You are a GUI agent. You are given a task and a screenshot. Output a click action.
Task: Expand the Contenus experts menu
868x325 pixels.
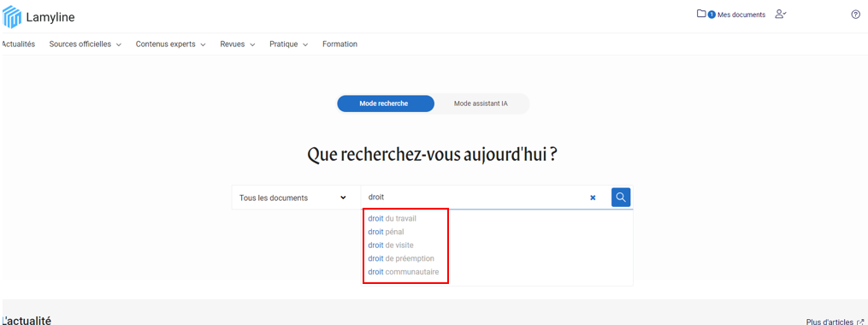pos(170,44)
